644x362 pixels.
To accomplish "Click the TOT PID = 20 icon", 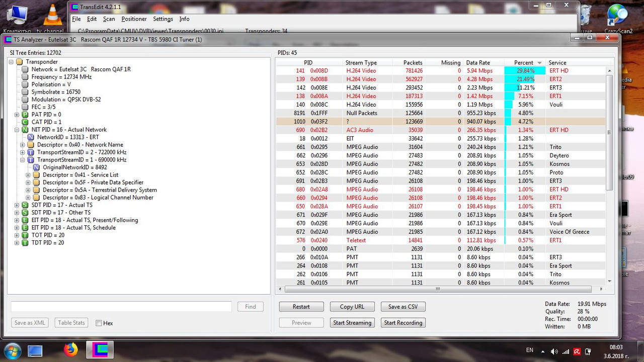I will 25,235.
